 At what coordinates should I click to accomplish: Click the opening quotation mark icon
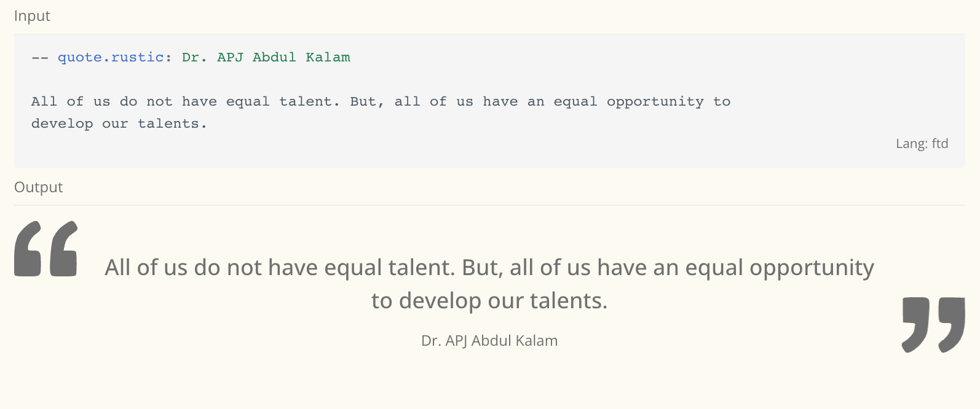point(46,249)
